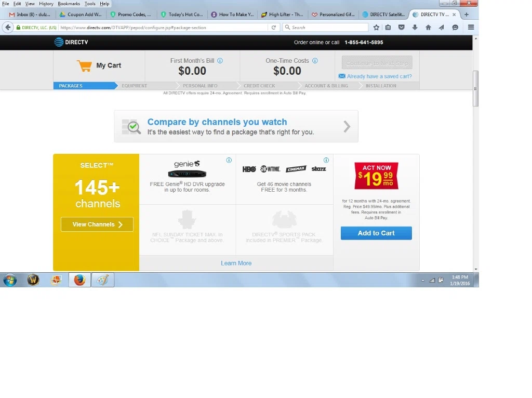Show hidden system tray icons

[x=423, y=281]
